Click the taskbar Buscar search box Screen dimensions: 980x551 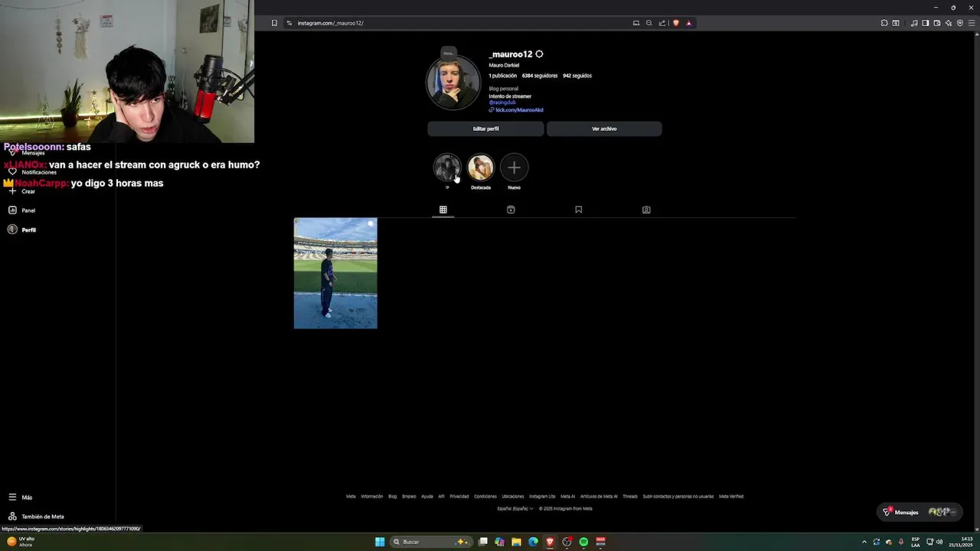431,542
